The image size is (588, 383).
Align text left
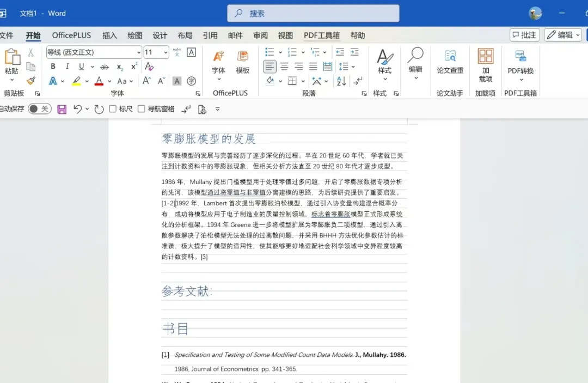click(x=269, y=67)
